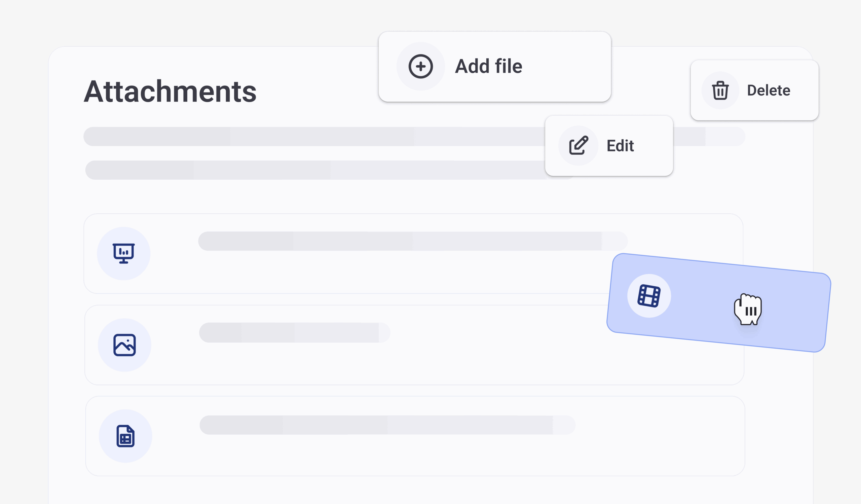Click the plus circle icon beside Add file
The height and width of the screenshot is (504, 861).
pyautogui.click(x=421, y=66)
